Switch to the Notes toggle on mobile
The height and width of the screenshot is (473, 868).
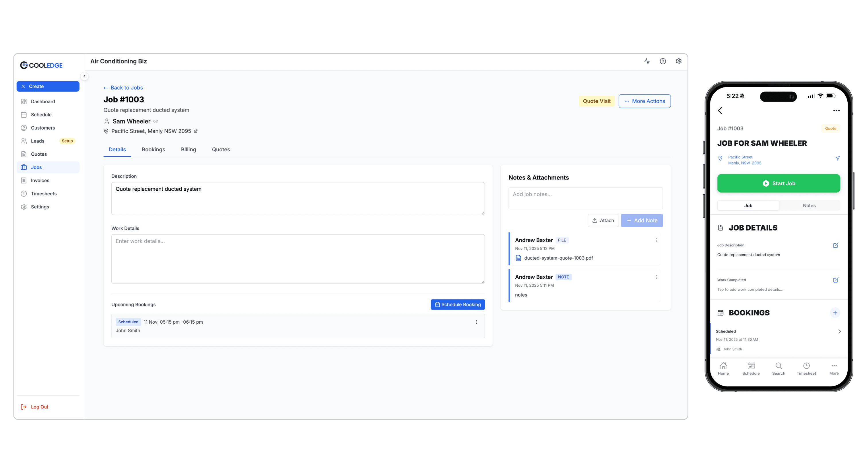(x=809, y=205)
